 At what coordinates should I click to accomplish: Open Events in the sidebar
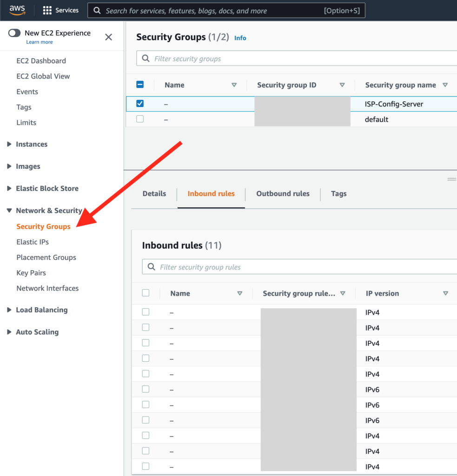pos(27,92)
